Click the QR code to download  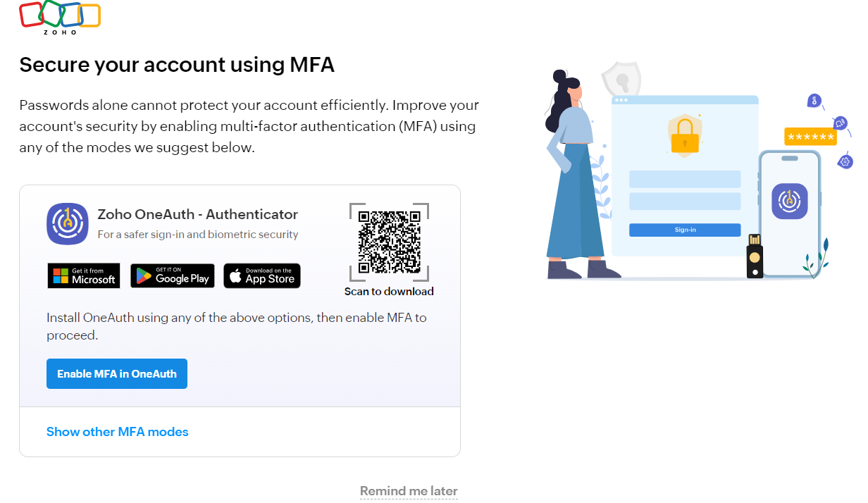[389, 242]
